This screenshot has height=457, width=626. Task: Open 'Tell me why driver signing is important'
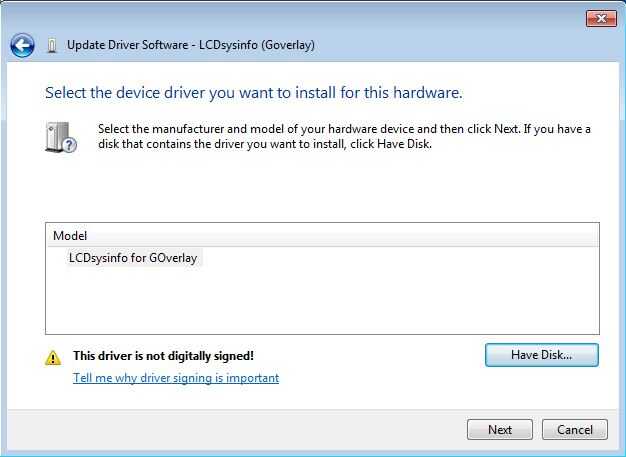[176, 378]
